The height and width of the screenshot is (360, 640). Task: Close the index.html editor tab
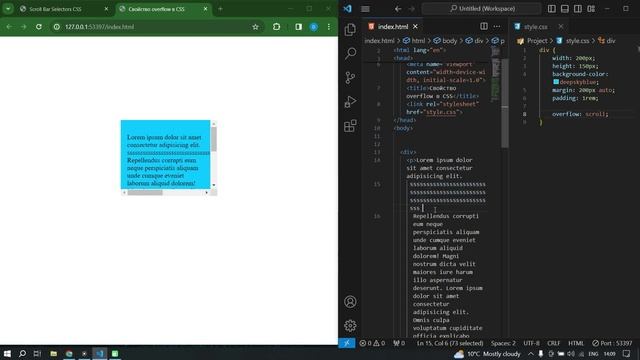pyautogui.click(x=415, y=27)
